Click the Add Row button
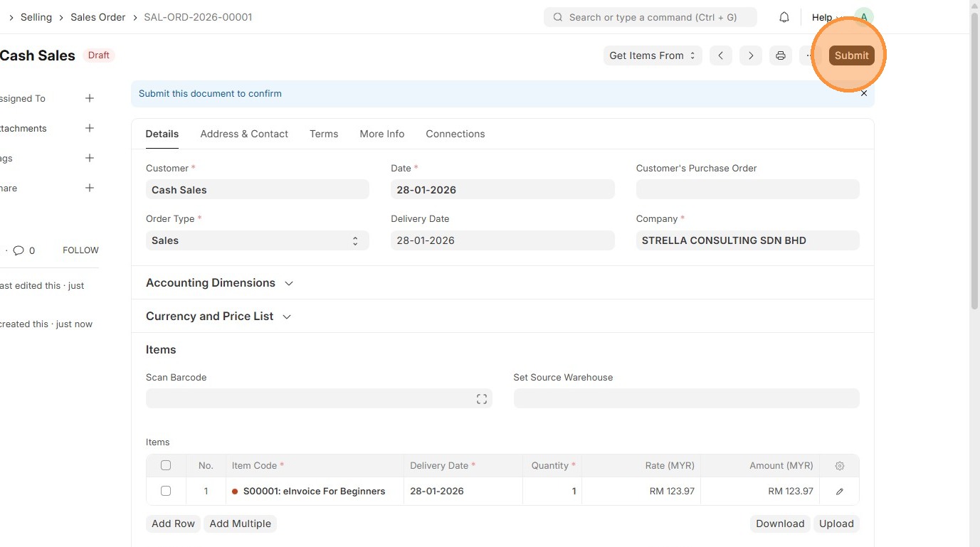 [173, 524]
